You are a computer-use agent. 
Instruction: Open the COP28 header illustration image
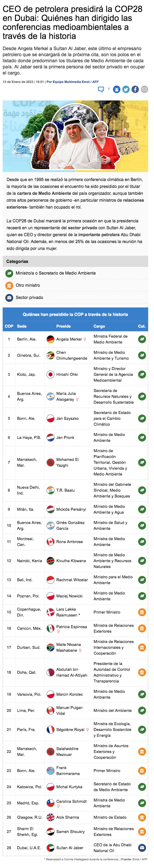pos(75,136)
